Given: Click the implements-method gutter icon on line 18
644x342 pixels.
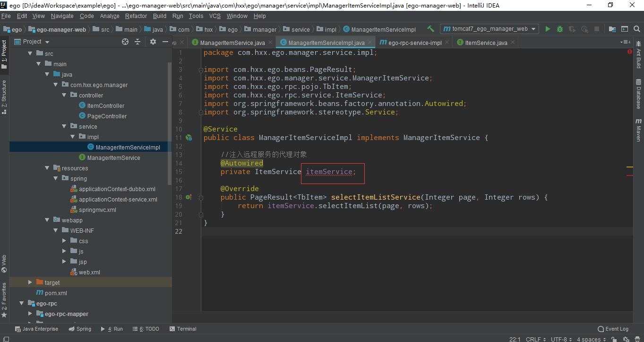Looking at the screenshot, I should coord(189,197).
